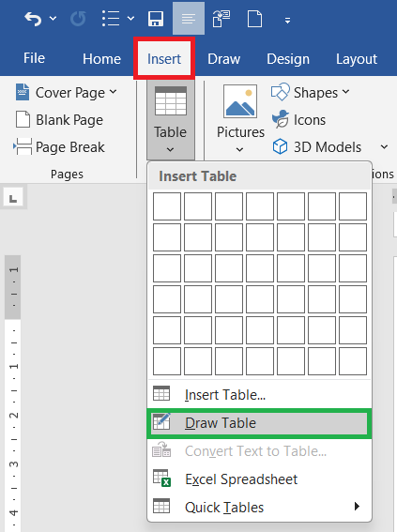Click the Convert Text to Table... entry
The width and height of the screenshot is (397, 532).
[x=259, y=451]
